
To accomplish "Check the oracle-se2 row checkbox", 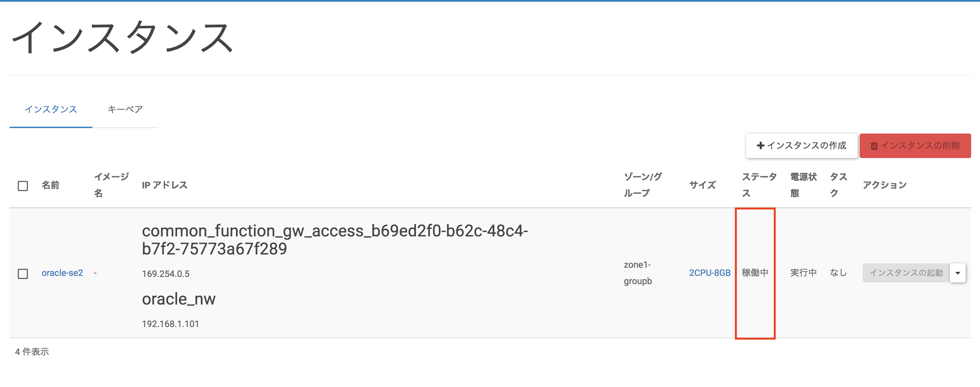I will (x=23, y=274).
